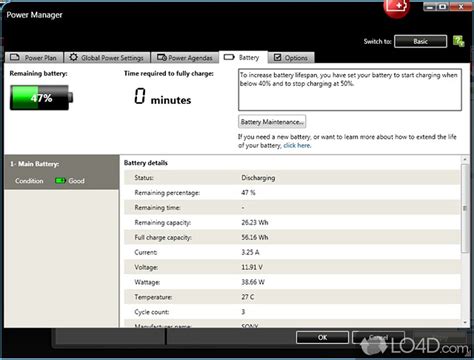474x360 pixels.
Task: Click the charging threshold message box
Action: pos(350,90)
